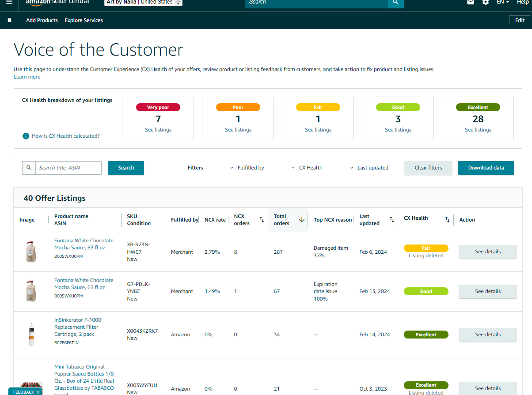Image resolution: width=532 pixels, height=395 pixels.
Task: See listings under Fair
Action: point(318,130)
